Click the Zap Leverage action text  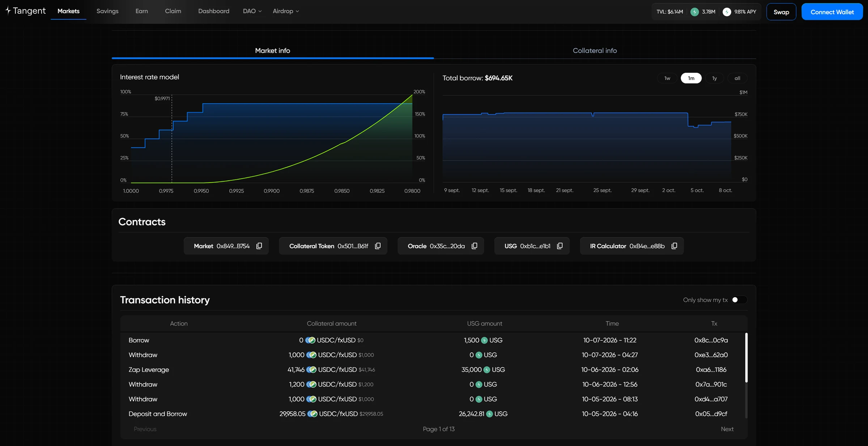(149, 370)
